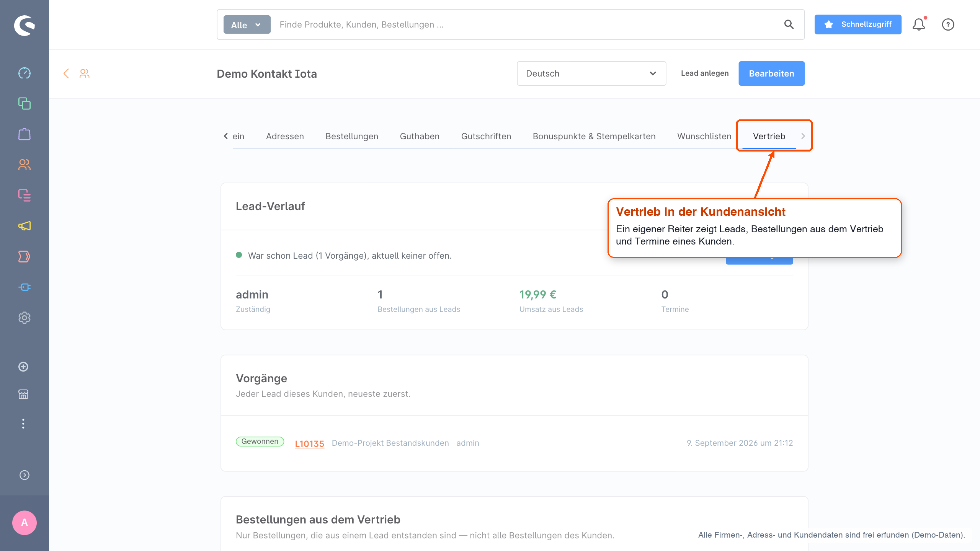This screenshot has width=980, height=551.
Task: Click the circled plus sidebar icon
Action: (x=23, y=367)
